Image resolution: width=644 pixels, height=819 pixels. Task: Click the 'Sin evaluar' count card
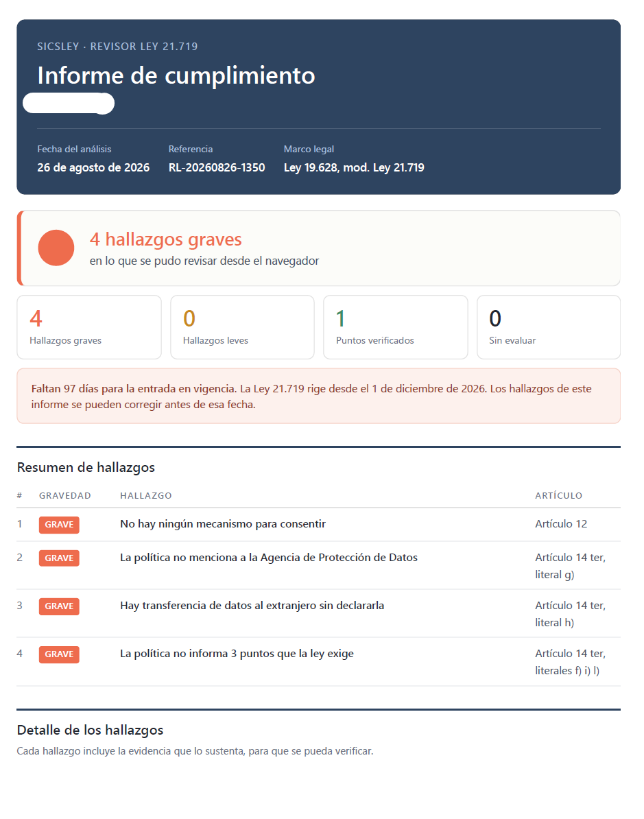tap(549, 327)
